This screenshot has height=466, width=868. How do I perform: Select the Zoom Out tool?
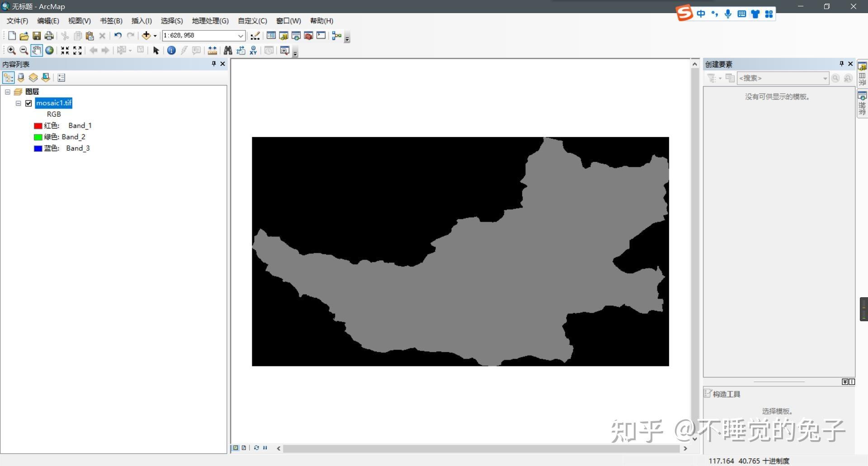coord(24,50)
